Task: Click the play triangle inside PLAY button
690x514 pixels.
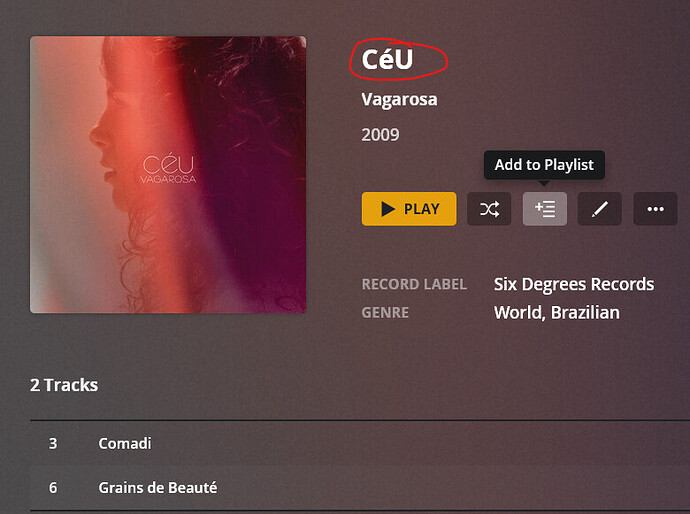Action: pyautogui.click(x=388, y=209)
